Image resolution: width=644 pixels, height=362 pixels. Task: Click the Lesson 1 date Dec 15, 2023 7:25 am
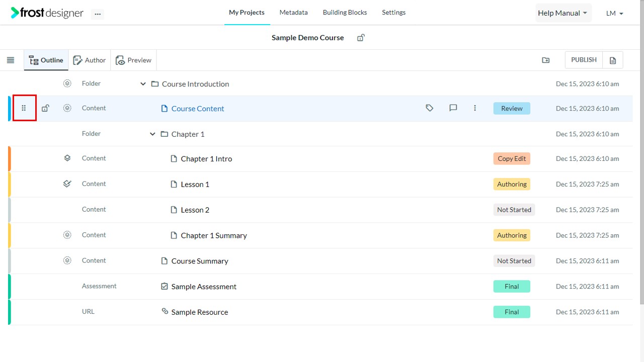[588, 184]
